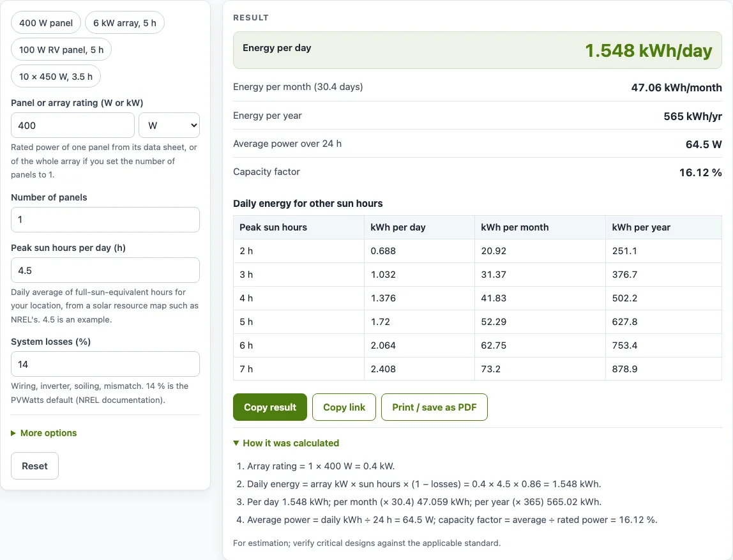Open Print / save as PDF
This screenshot has width=733, height=560.
coord(434,407)
